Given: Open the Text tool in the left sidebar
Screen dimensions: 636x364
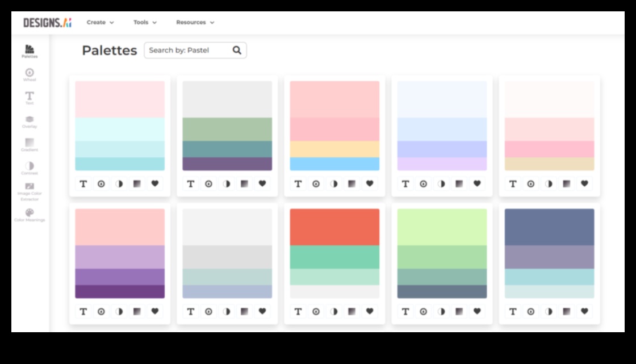Looking at the screenshot, I should point(30,98).
